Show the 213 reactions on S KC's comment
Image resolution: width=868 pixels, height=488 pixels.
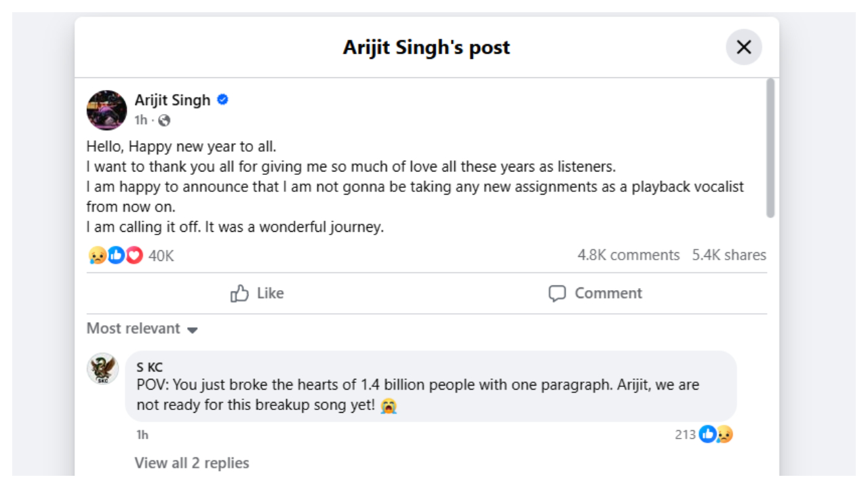pos(704,434)
